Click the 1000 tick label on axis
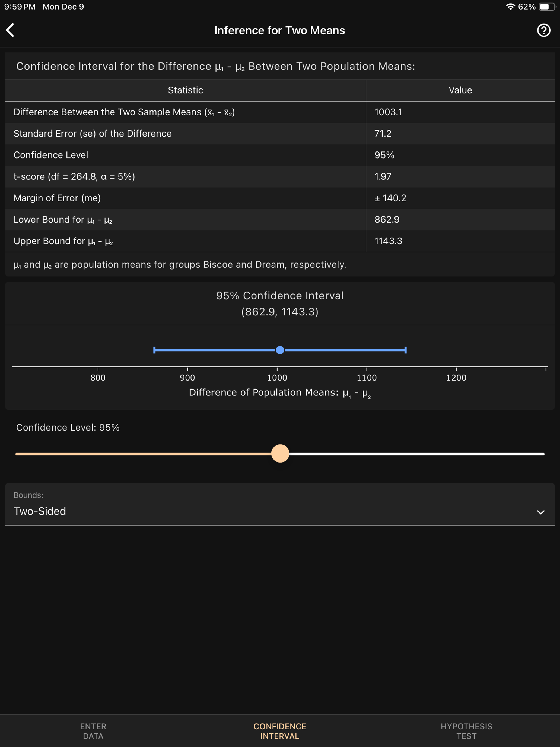Viewport: 560px width, 747px height. coord(277,378)
